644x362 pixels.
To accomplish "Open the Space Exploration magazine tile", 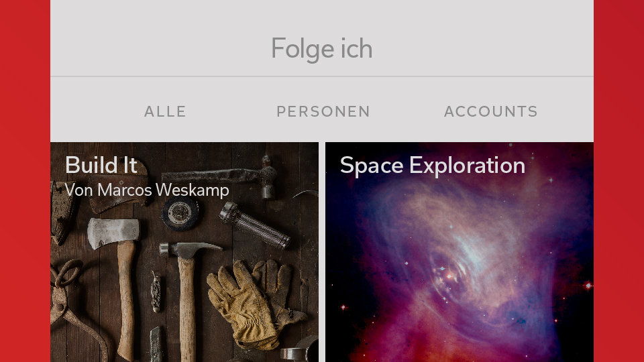I will (459, 252).
